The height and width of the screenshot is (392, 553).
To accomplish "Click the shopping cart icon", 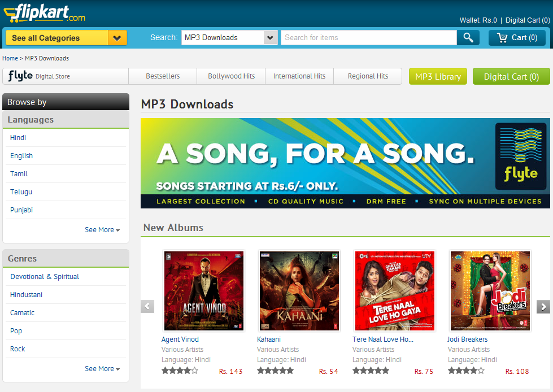I will [x=502, y=37].
